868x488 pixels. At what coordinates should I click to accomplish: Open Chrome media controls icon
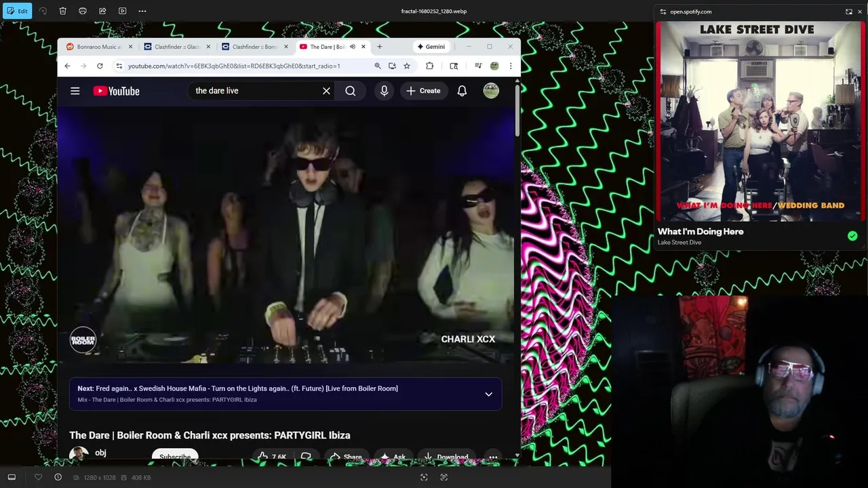point(478,66)
